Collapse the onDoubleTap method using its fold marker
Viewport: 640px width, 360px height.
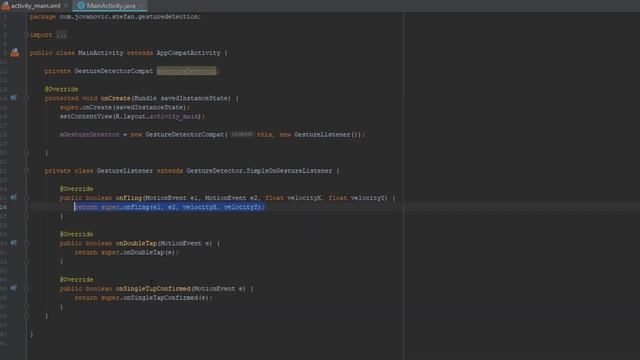(26, 243)
